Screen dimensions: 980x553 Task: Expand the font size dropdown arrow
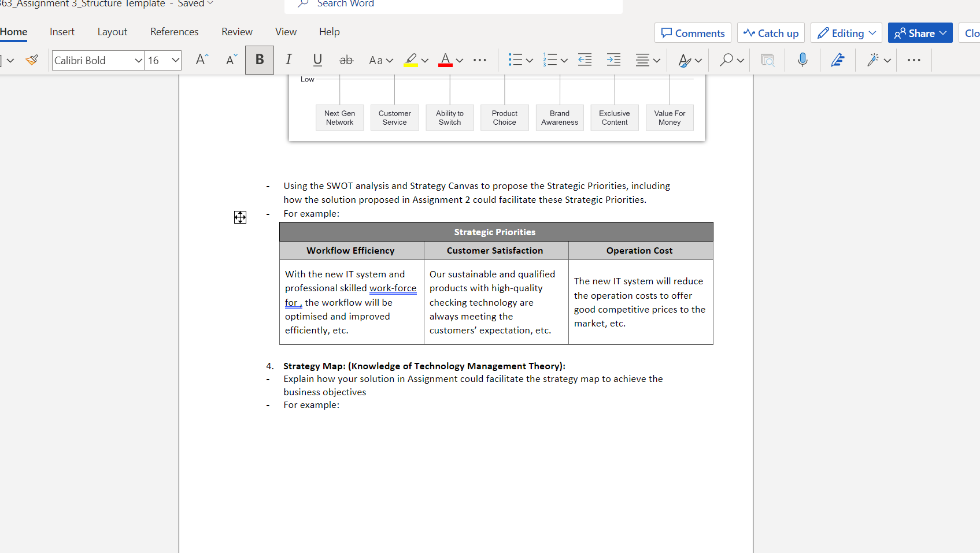click(175, 60)
